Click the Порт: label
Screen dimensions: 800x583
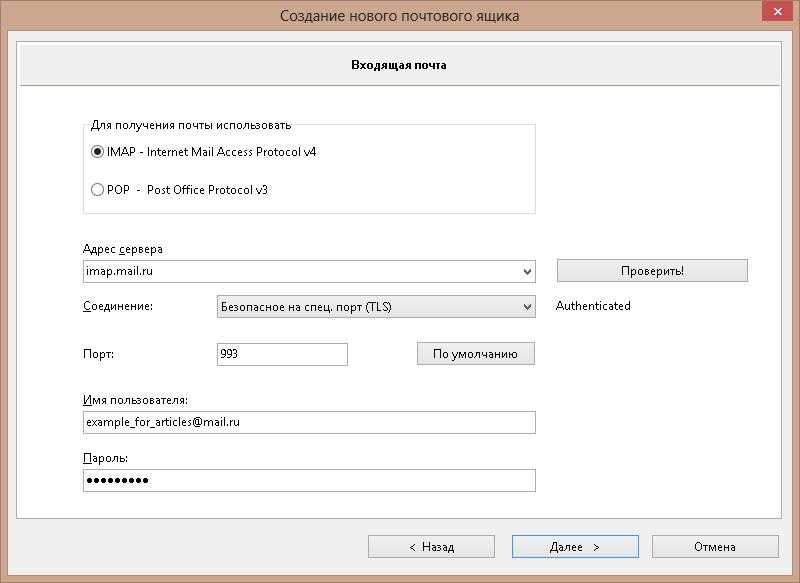click(98, 354)
